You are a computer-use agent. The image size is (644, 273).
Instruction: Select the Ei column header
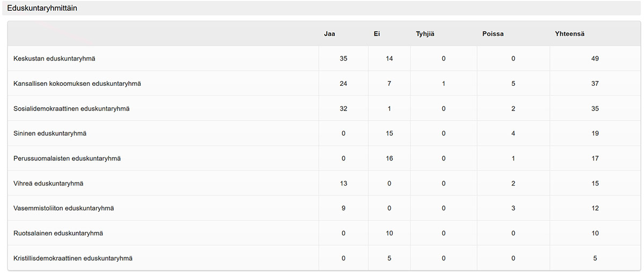click(x=377, y=34)
